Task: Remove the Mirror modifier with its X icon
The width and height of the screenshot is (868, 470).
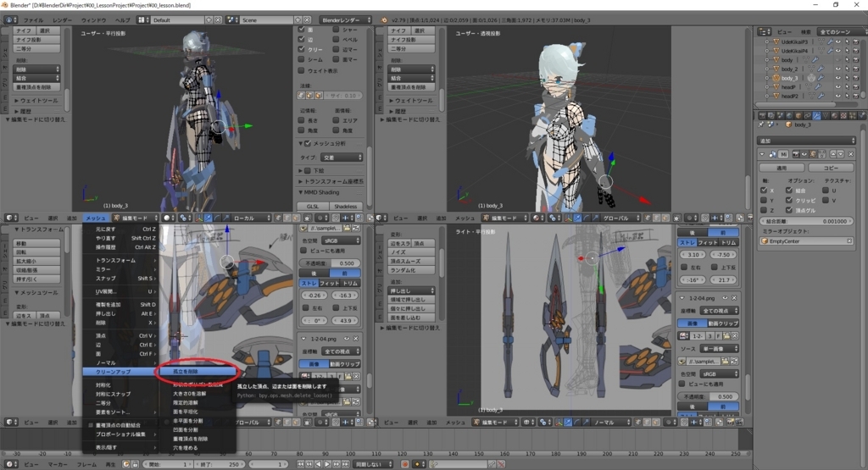Action: tap(851, 154)
